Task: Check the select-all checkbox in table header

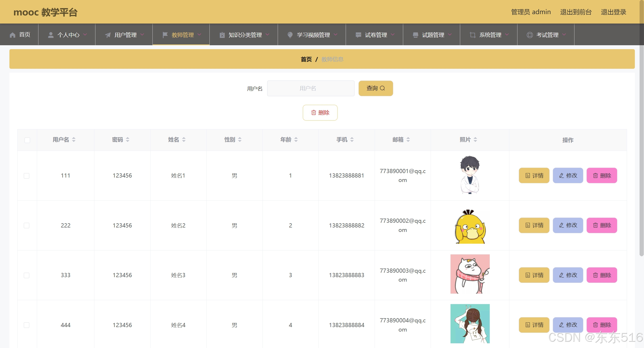Action: (x=27, y=140)
